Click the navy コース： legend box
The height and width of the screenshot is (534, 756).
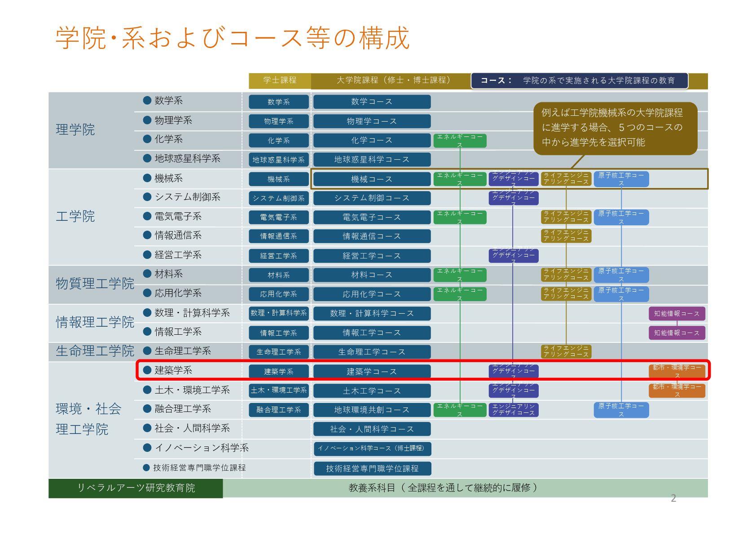click(x=580, y=81)
